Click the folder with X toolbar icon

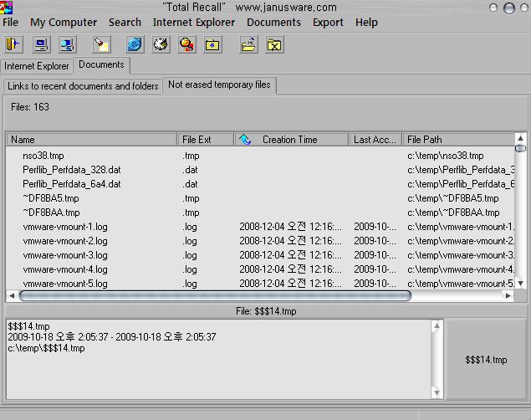click(274, 44)
